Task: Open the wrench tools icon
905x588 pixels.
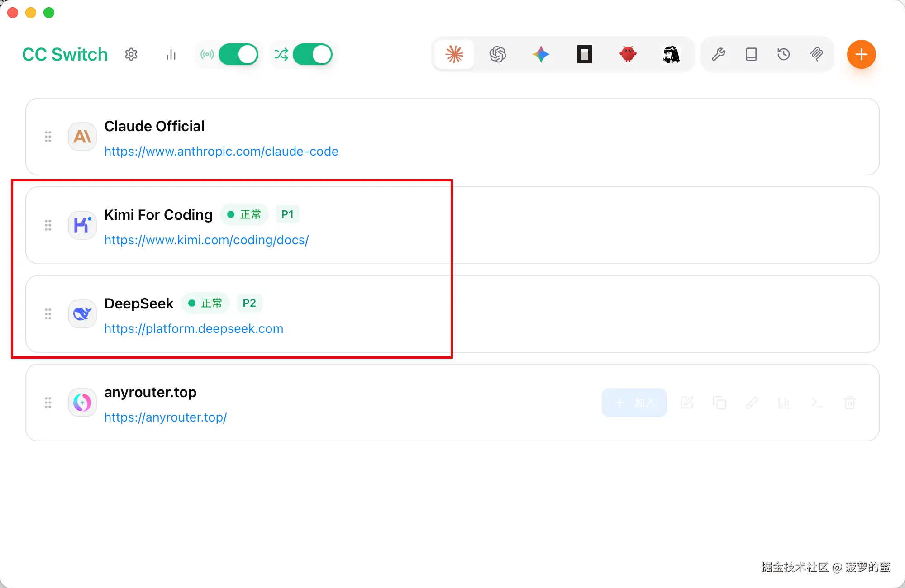Action: pyautogui.click(x=719, y=54)
